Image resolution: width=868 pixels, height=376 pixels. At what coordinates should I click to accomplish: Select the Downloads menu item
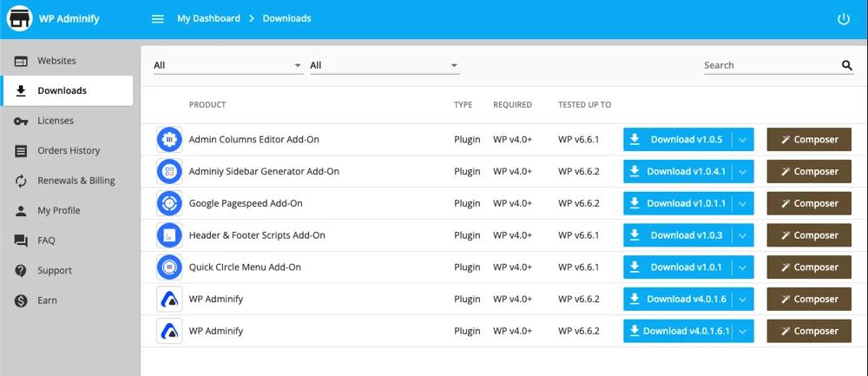tap(68, 91)
